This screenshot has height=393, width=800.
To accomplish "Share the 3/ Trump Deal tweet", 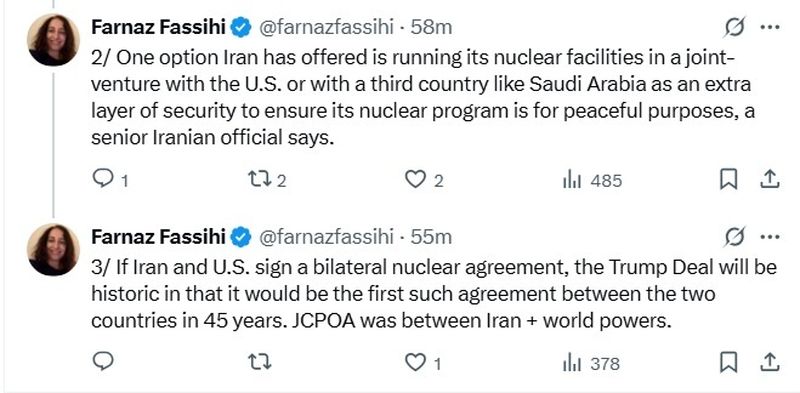I will tap(769, 362).
